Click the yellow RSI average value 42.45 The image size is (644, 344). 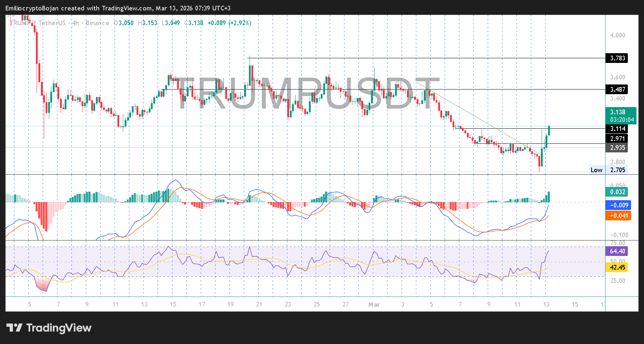pos(617,267)
